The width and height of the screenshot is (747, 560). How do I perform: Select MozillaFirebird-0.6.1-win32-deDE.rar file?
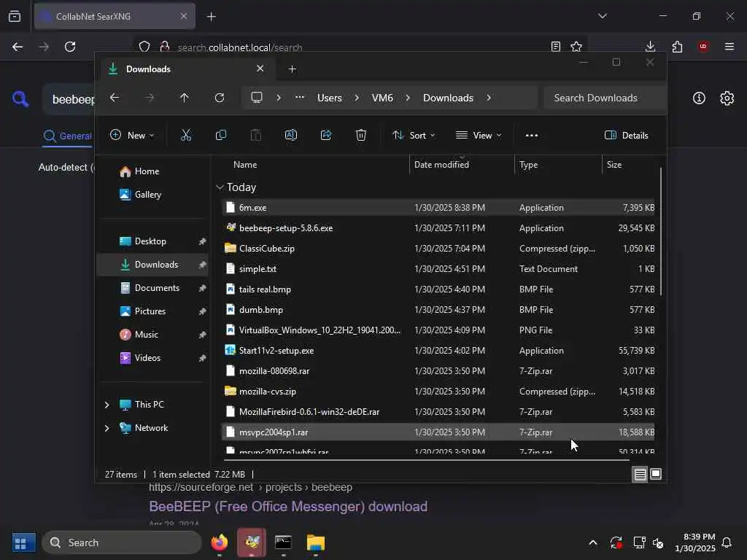point(438,412)
